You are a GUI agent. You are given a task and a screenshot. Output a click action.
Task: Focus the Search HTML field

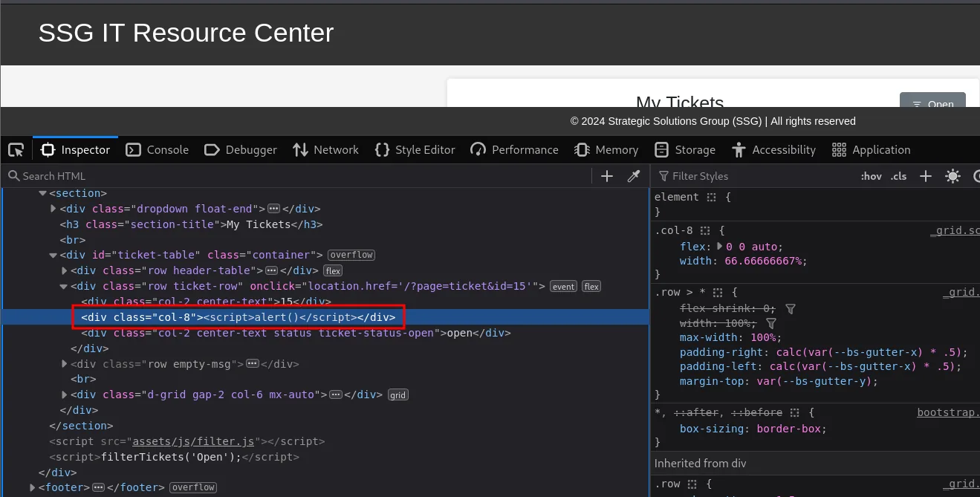(x=297, y=176)
